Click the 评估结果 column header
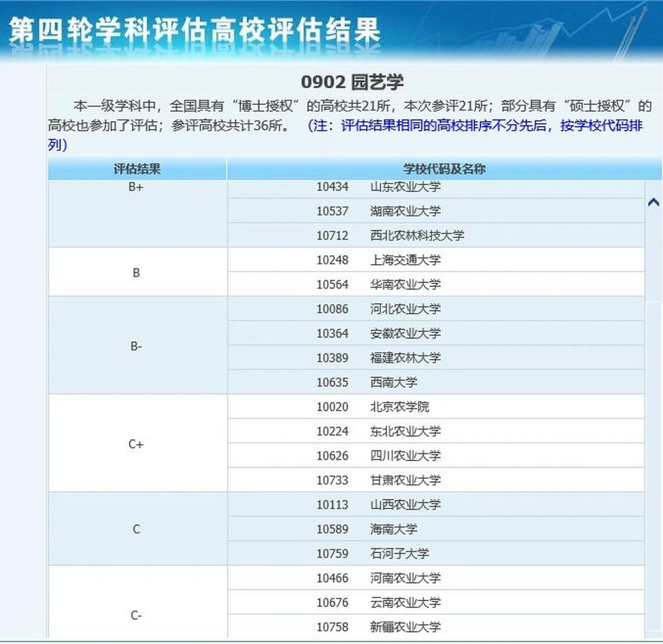Image resolution: width=663 pixels, height=644 pixels. pos(137,169)
